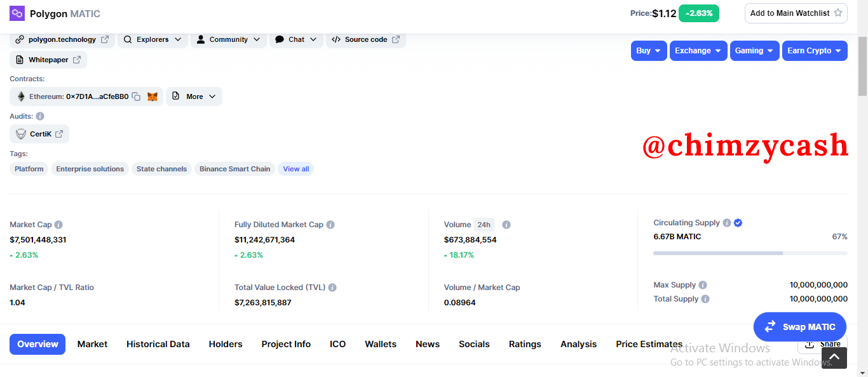The height and width of the screenshot is (377, 868).
Task: Switch to the Ratings tab
Action: pyautogui.click(x=525, y=344)
